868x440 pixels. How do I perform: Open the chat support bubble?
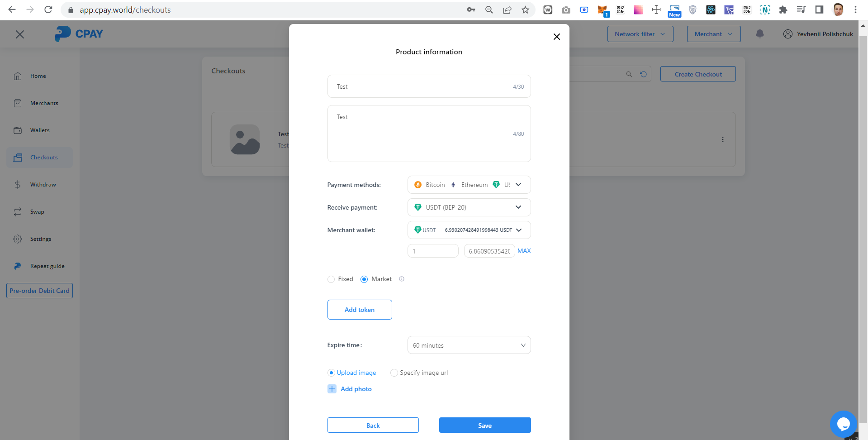pyautogui.click(x=843, y=424)
